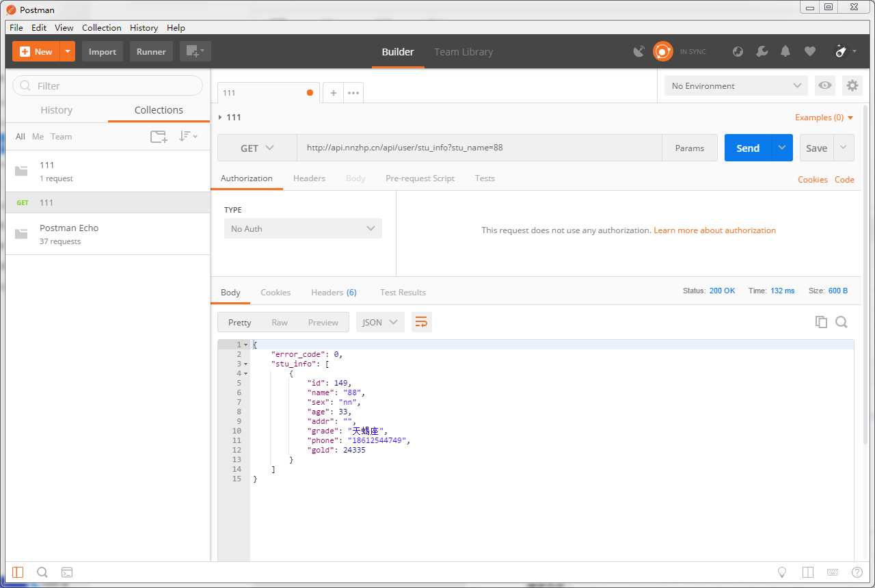875x588 pixels.
Task: Open Pre-request Script tab
Action: click(420, 178)
